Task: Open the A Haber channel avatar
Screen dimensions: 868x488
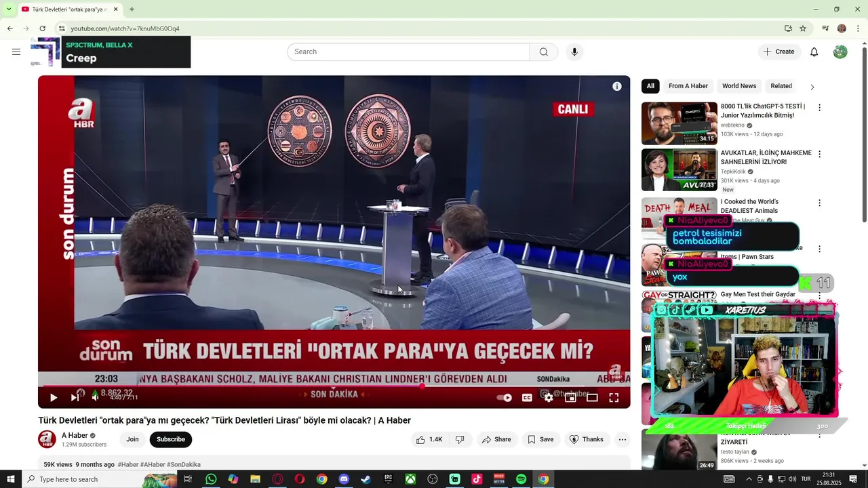Action: 47,439
